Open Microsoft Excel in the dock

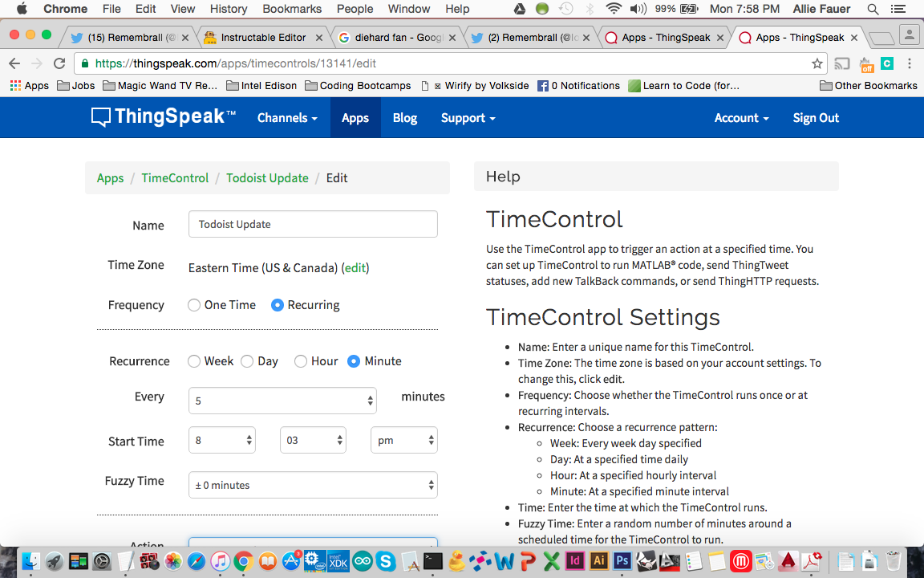[x=552, y=561]
